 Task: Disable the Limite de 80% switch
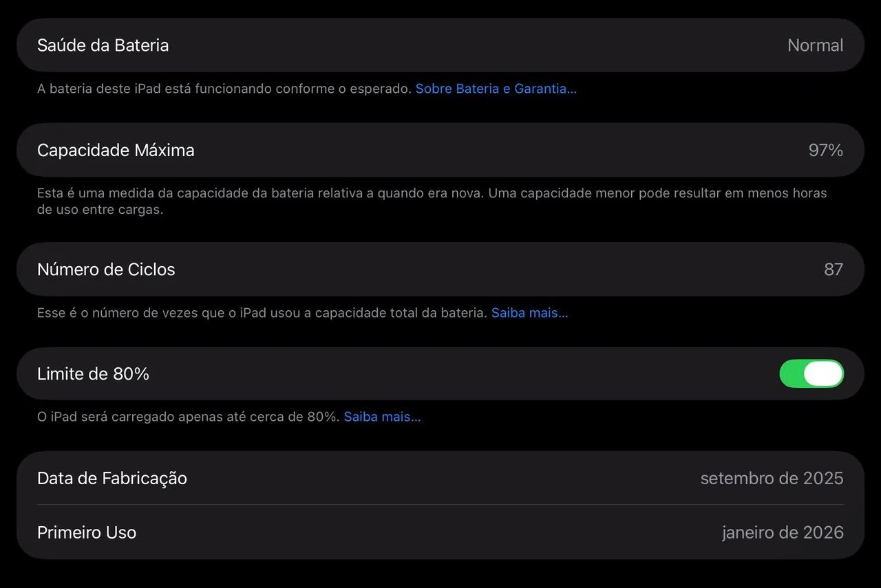[x=811, y=373]
